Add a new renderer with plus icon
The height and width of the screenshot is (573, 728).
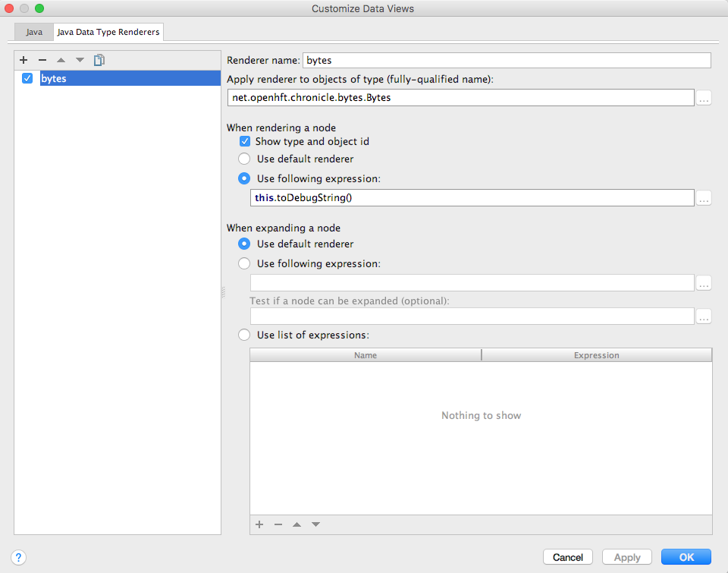(x=24, y=60)
